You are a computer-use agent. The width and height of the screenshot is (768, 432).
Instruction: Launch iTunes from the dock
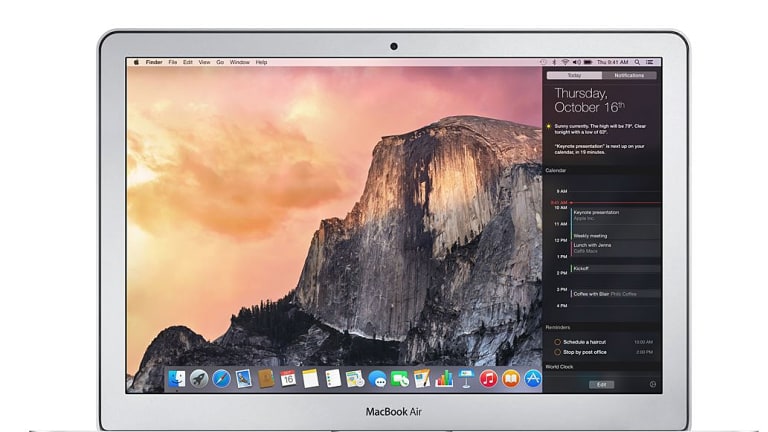point(488,379)
